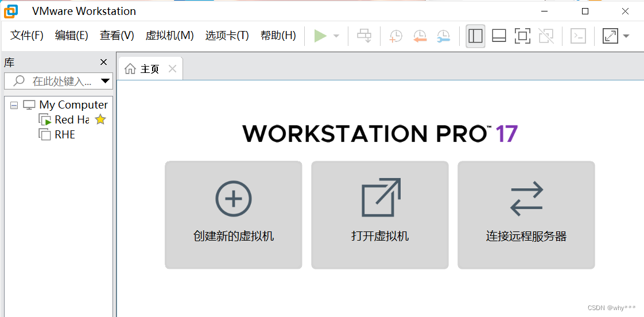The height and width of the screenshot is (317, 644).
Task: Select My Computer in the library
Action: [x=73, y=105]
